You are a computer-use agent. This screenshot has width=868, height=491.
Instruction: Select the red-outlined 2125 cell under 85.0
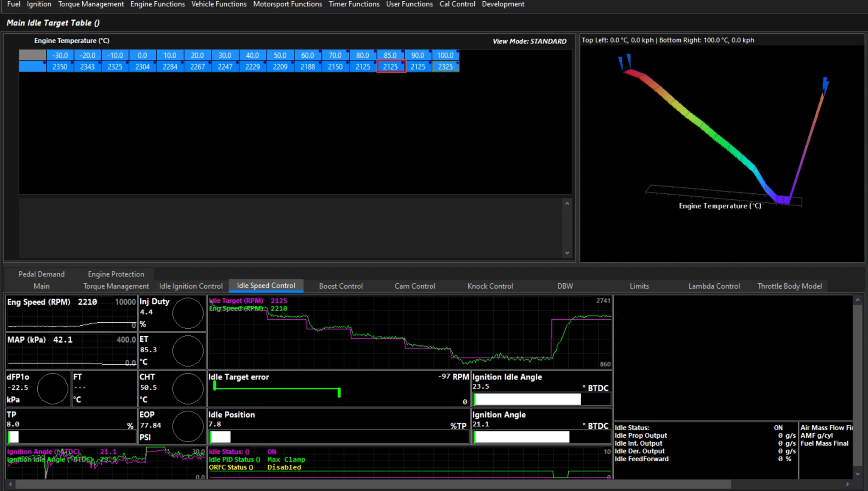[x=391, y=67]
